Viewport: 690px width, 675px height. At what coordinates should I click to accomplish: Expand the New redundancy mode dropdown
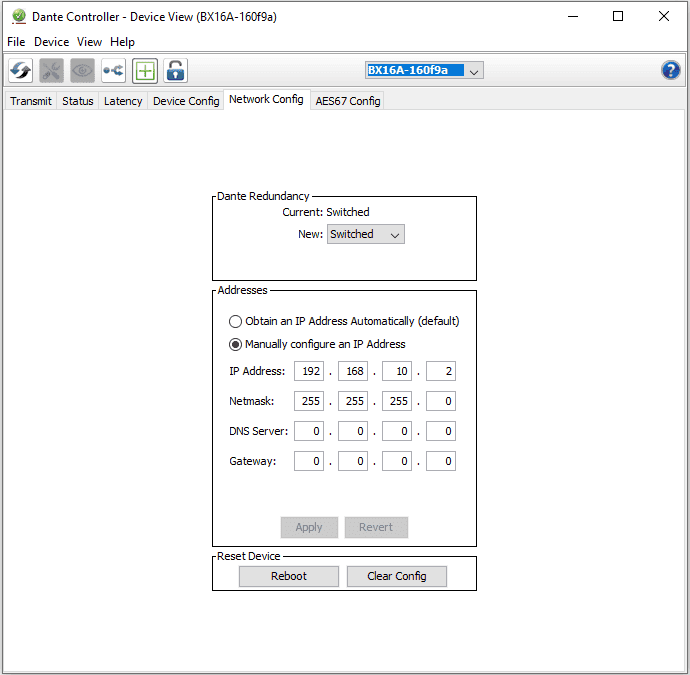click(x=366, y=234)
